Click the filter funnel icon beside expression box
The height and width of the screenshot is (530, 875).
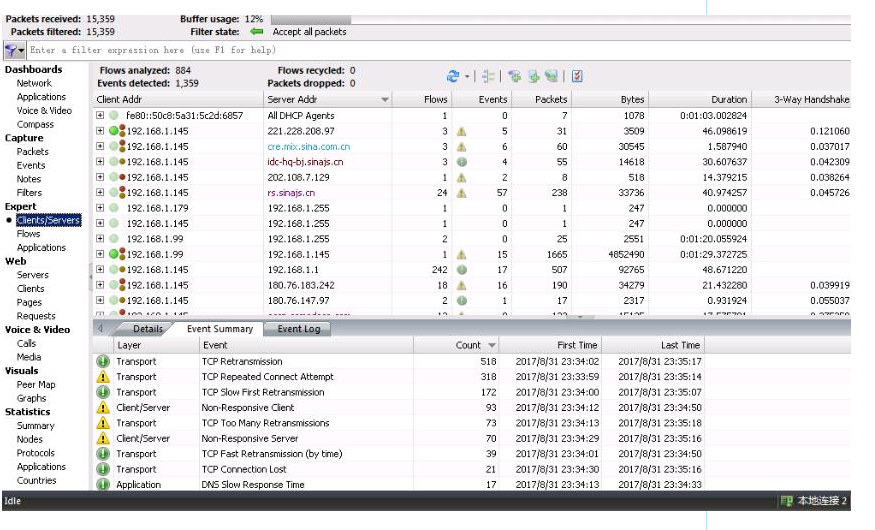pos(11,50)
